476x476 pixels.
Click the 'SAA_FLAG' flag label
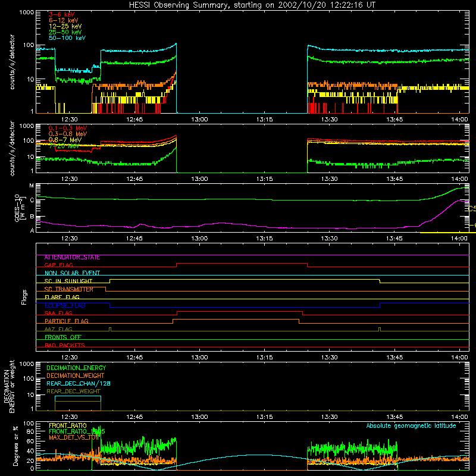point(58,313)
